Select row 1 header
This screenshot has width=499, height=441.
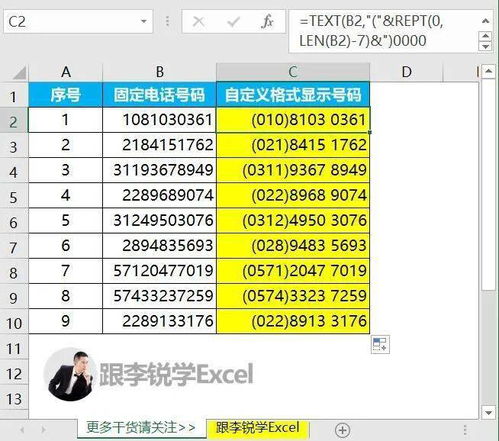[14, 96]
